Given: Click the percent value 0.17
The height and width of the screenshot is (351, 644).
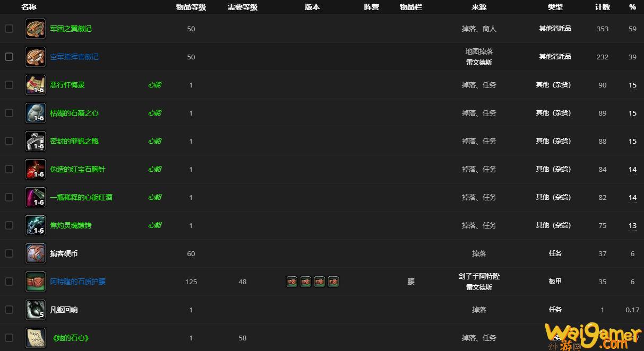Looking at the screenshot, I should coord(632,310).
